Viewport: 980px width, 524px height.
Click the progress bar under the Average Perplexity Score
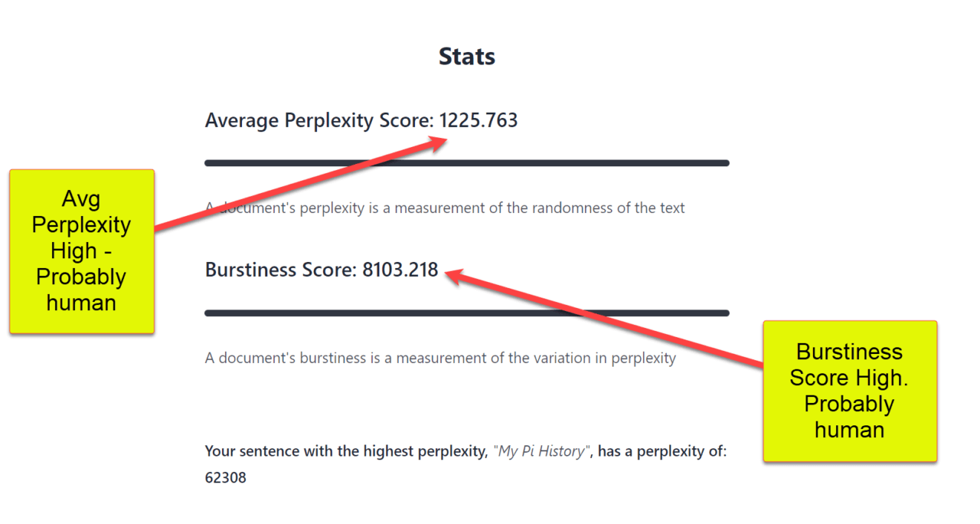click(x=467, y=163)
